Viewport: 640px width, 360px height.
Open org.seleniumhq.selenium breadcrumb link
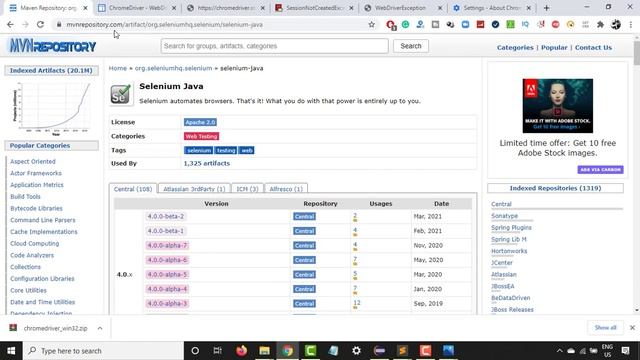(173, 68)
